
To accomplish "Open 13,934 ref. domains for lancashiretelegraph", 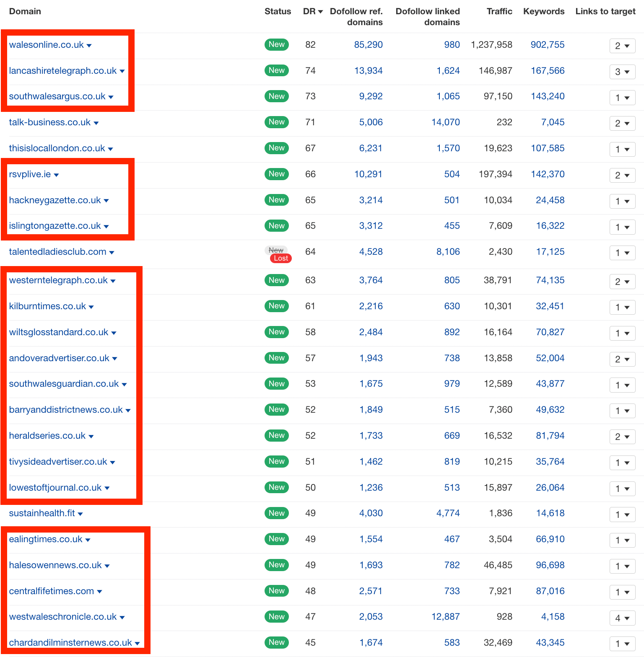I will [x=368, y=71].
